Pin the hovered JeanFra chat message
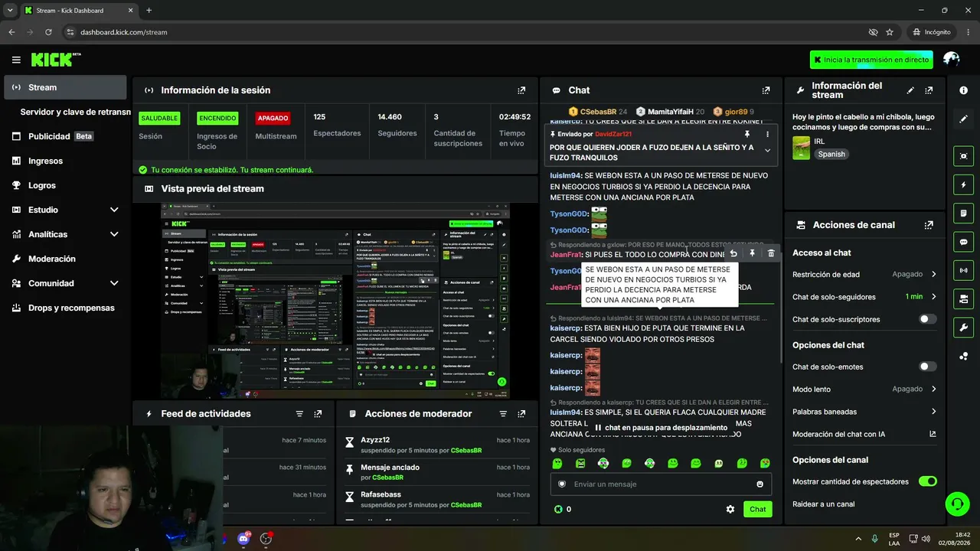Viewport: 980px width, 551px height. (x=752, y=253)
